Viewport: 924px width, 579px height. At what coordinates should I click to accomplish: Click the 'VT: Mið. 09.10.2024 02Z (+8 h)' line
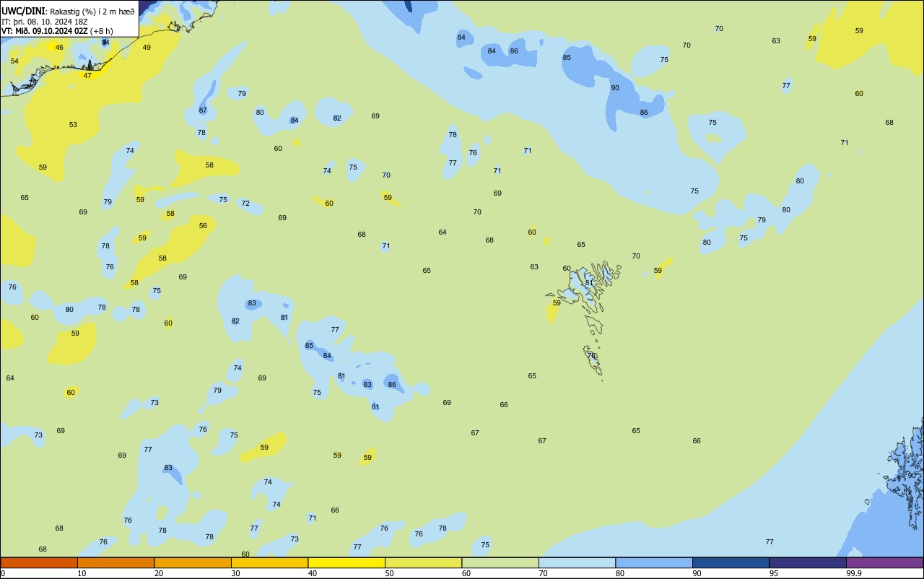point(56,31)
